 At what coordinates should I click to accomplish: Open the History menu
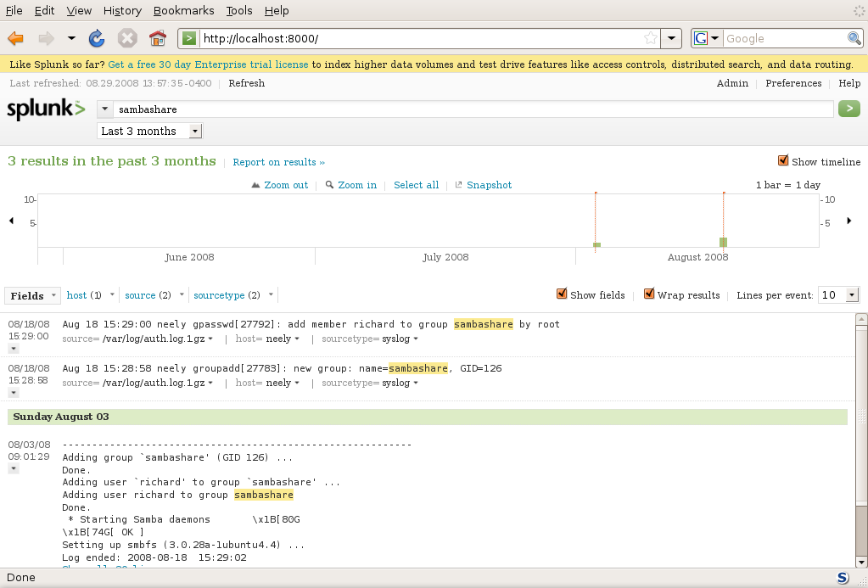point(122,10)
